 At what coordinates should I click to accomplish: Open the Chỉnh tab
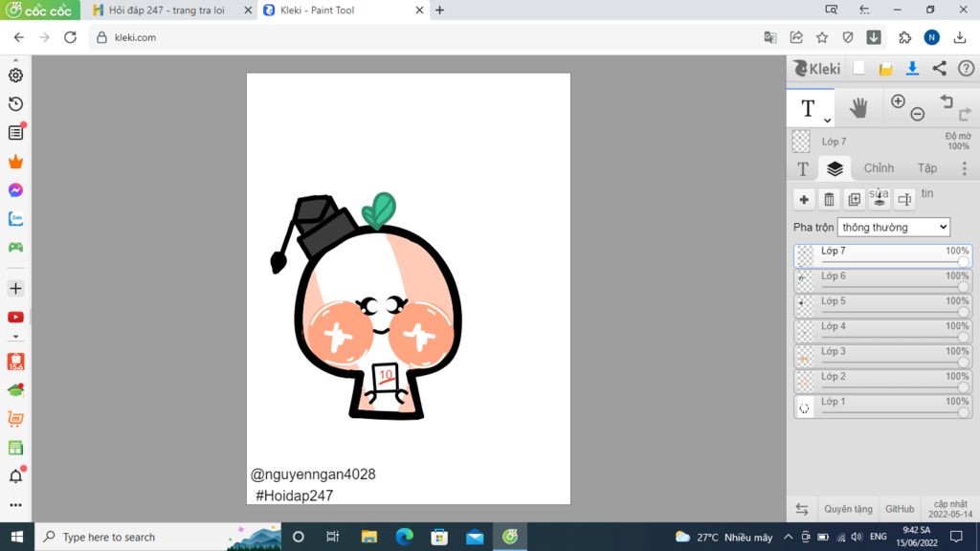(x=879, y=168)
